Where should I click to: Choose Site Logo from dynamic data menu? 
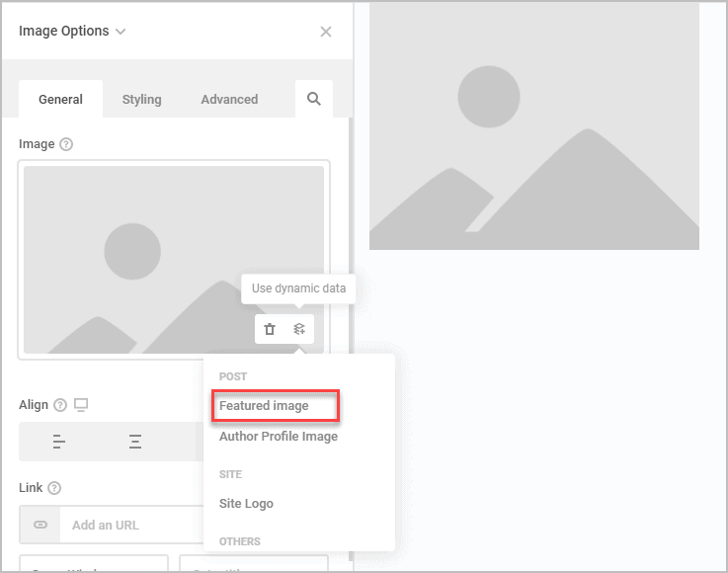coord(246,504)
